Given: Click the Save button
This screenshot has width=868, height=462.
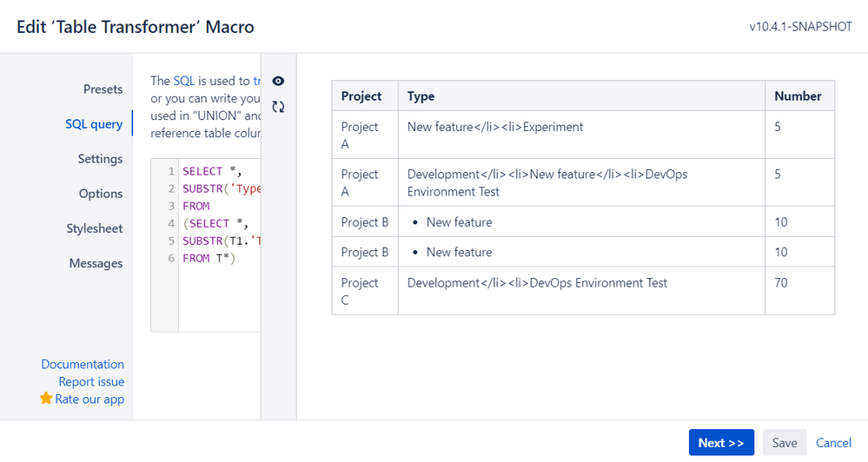Looking at the screenshot, I should point(784,443).
